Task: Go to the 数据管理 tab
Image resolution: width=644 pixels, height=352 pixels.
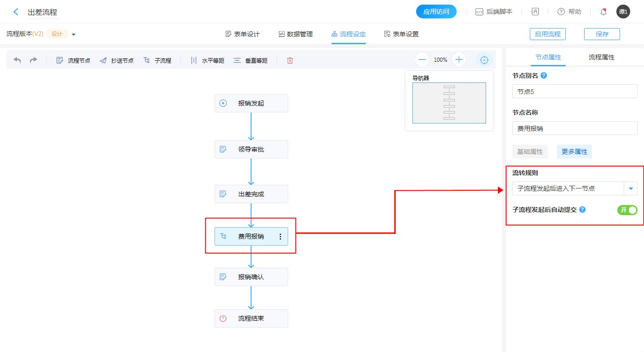Action: (x=296, y=34)
